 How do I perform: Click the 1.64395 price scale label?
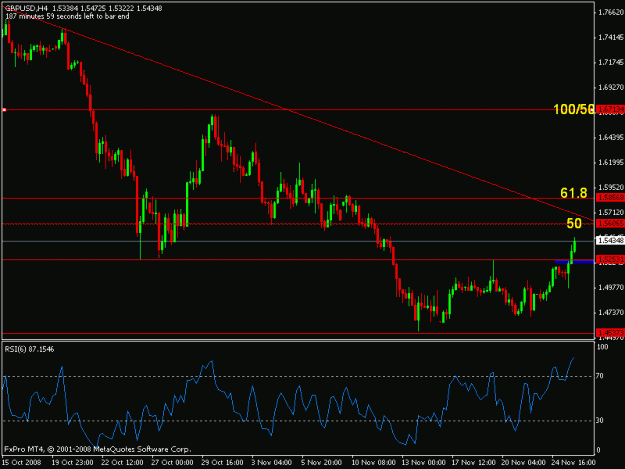[611, 137]
